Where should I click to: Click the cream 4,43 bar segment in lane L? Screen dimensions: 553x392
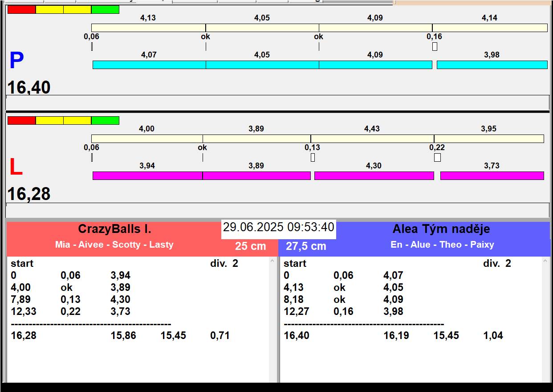372,139
